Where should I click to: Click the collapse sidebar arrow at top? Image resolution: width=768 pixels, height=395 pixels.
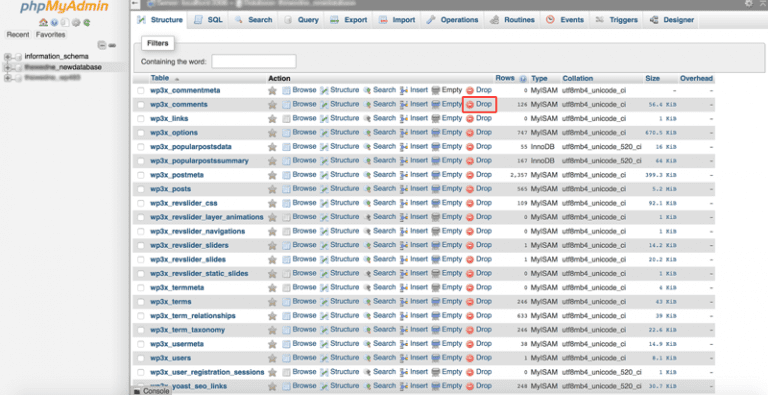coord(136,3)
